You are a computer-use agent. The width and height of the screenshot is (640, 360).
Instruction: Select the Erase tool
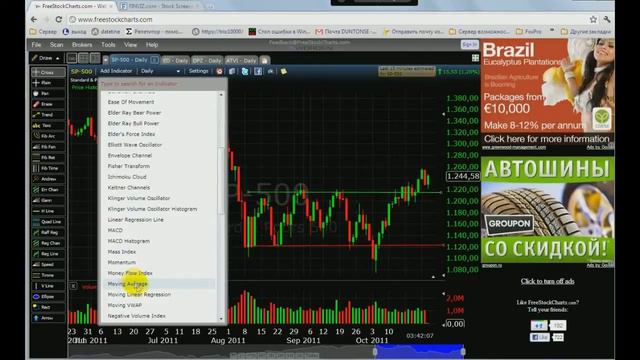(x=48, y=104)
